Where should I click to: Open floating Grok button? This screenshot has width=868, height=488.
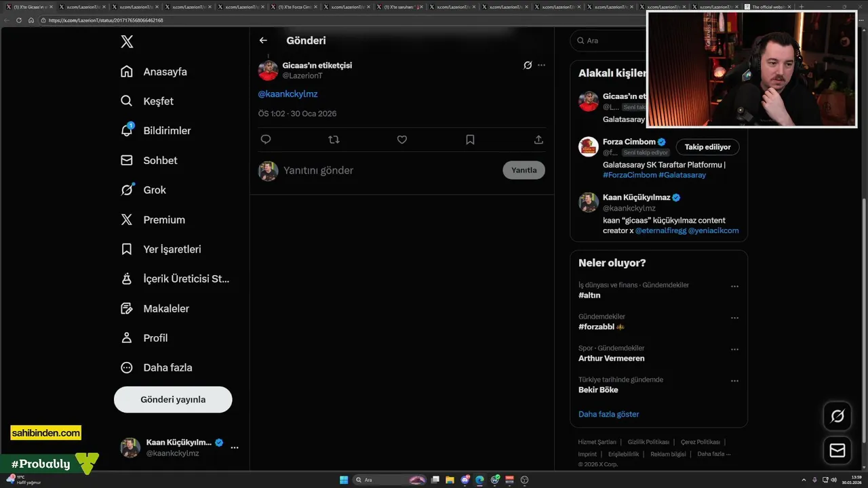837,416
